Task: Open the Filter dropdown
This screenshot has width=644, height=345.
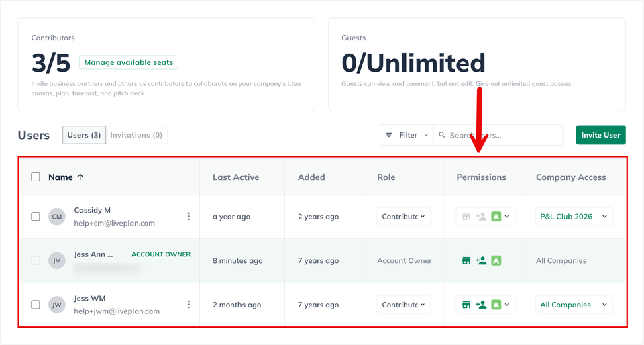Action: coord(407,135)
